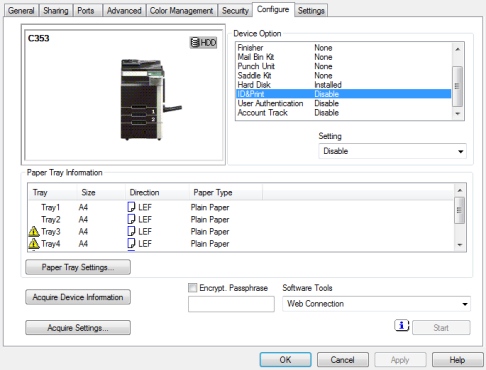Click the Tray4 warning triangle icon
The height and width of the screenshot is (370, 486).
tap(34, 244)
